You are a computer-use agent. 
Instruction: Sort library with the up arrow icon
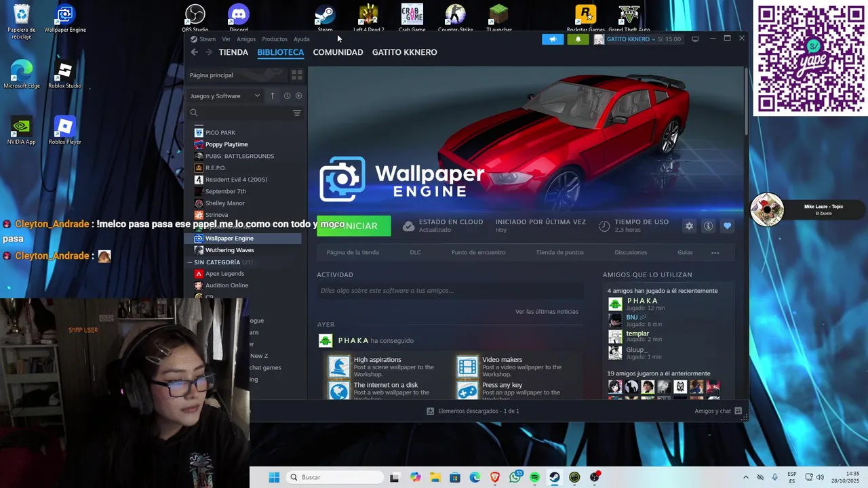pyautogui.click(x=273, y=96)
